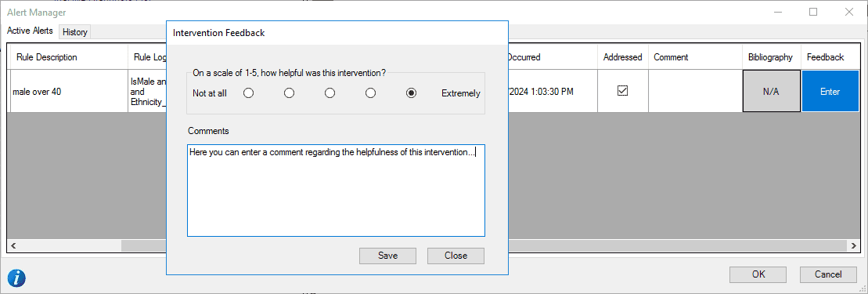Select the fourth helpfulness rating radio
868x294 pixels.
(x=371, y=93)
